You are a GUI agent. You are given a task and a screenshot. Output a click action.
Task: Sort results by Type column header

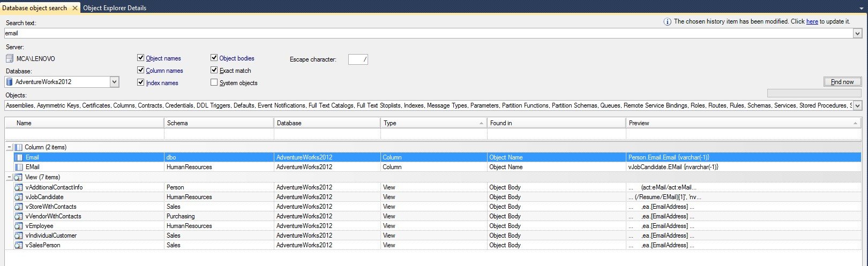pyautogui.click(x=433, y=123)
